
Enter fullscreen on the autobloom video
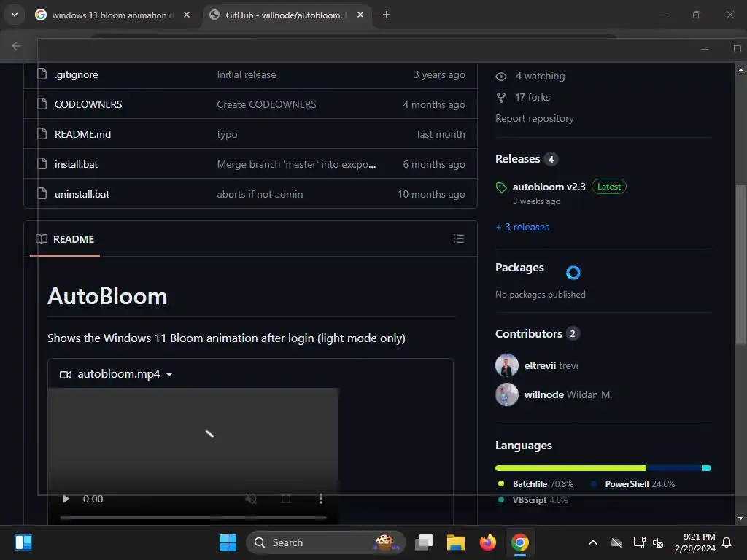tap(286, 499)
